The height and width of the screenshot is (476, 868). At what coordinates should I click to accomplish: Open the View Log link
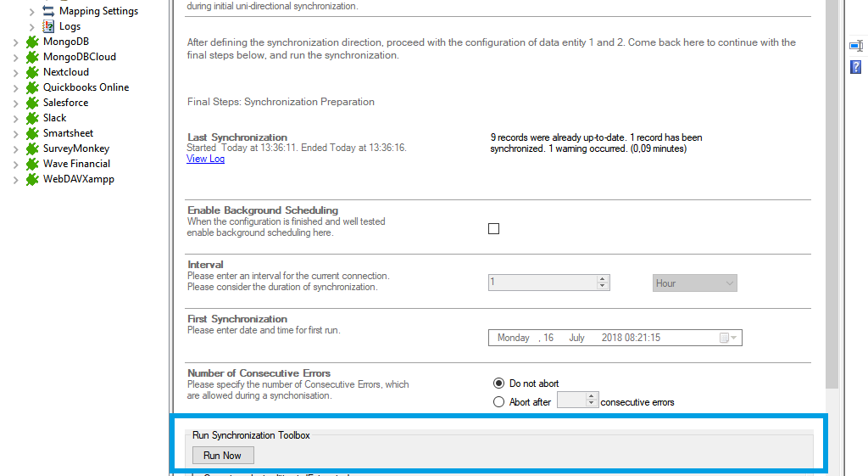click(x=205, y=159)
